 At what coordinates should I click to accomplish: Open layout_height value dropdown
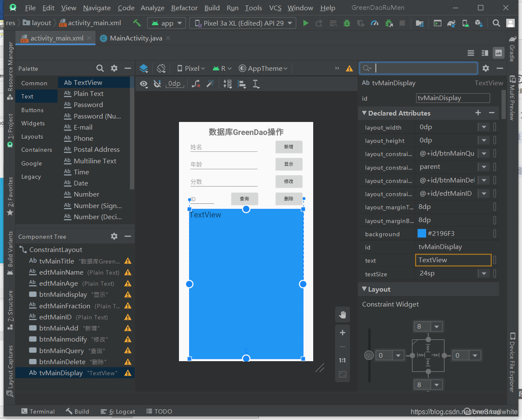[484, 140]
